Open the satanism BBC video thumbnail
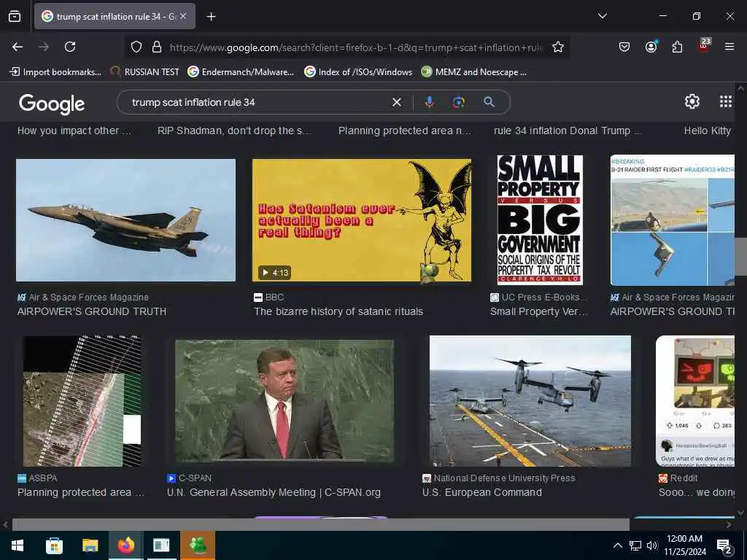 362,220
